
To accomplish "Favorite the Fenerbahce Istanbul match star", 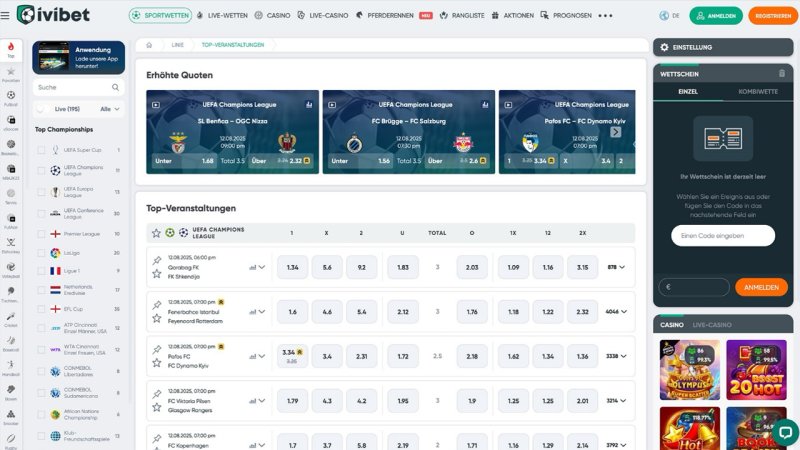I will (156, 318).
